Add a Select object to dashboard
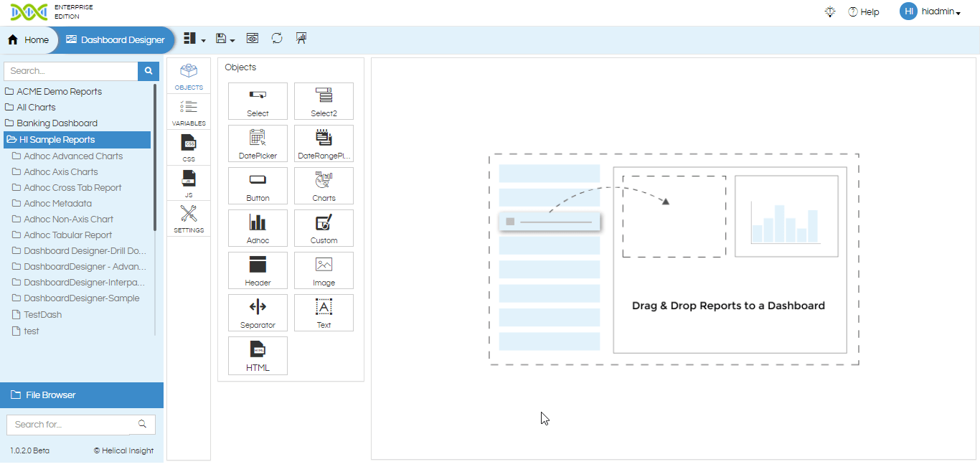Screen dimensions: 980x472 click(x=258, y=101)
